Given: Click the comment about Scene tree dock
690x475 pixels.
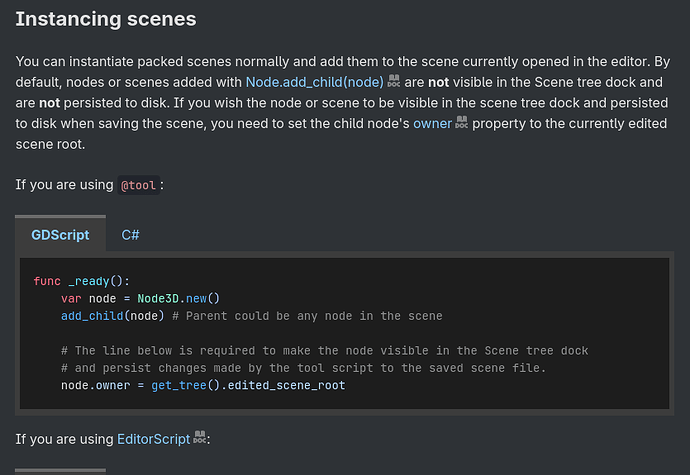Looking at the screenshot, I should point(325,351).
